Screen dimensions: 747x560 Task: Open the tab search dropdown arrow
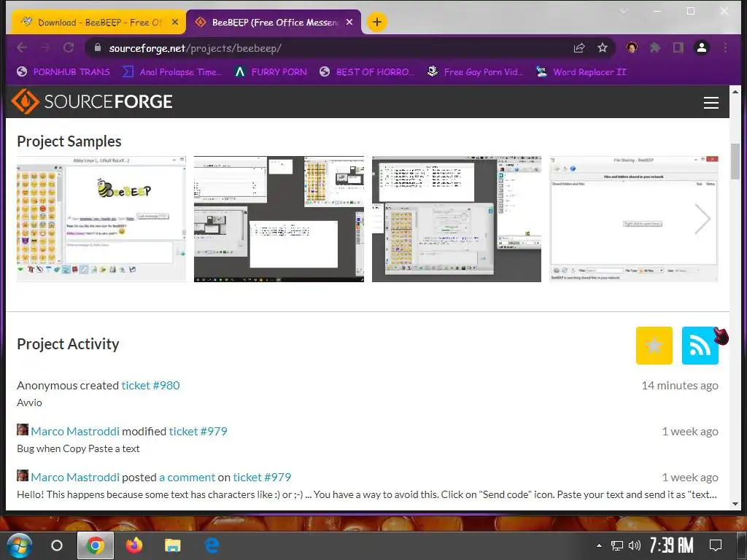click(x=623, y=10)
